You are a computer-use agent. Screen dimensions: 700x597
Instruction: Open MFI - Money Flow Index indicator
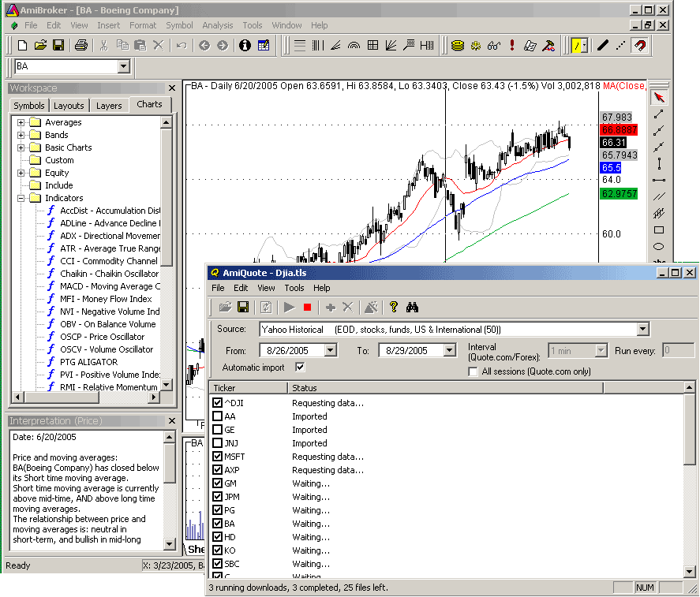(x=106, y=299)
